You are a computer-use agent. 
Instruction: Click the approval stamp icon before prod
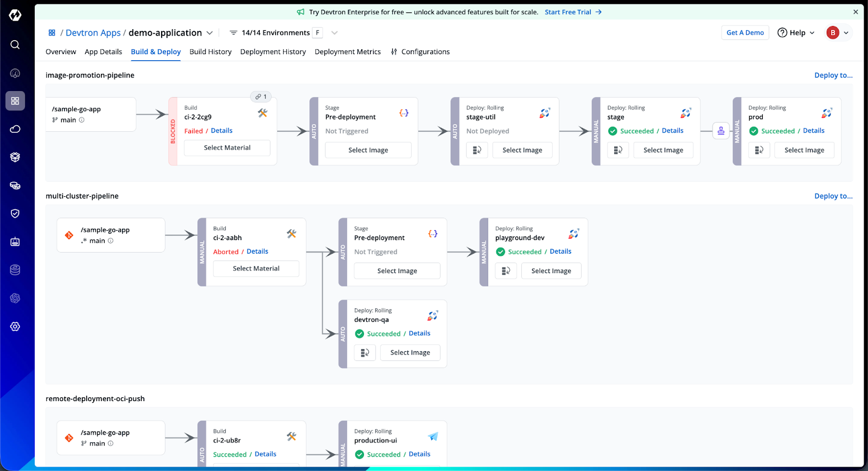[720, 131]
